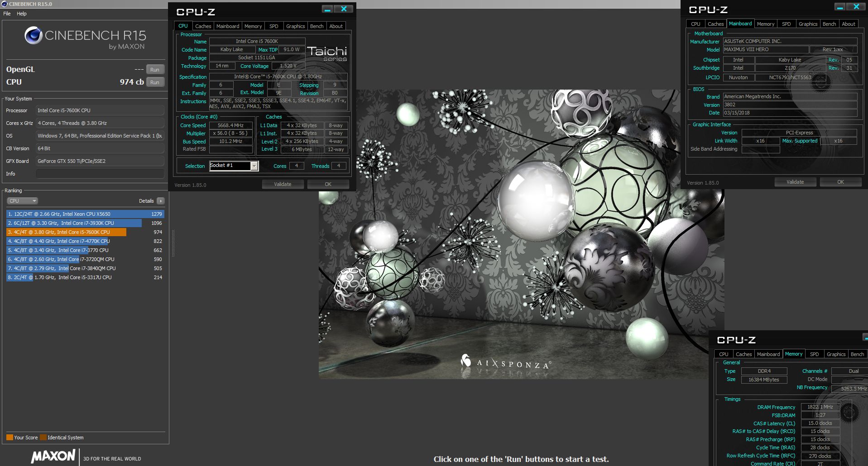
Task: Open Graphics tab in bottom CPU-Z window
Action: click(836, 354)
